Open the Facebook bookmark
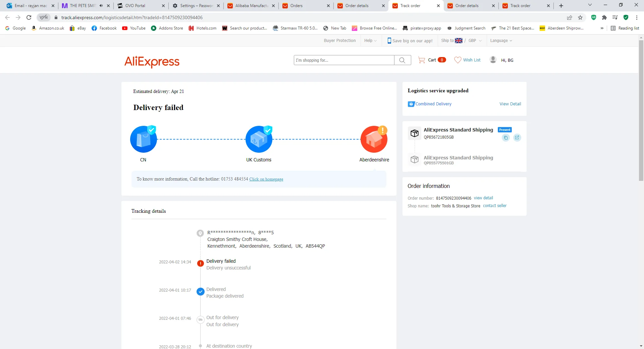 [104, 28]
